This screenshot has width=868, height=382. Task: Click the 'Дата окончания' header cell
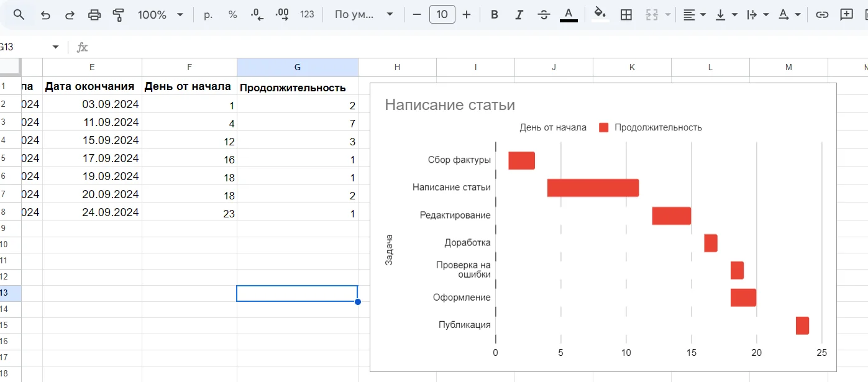[x=92, y=86]
